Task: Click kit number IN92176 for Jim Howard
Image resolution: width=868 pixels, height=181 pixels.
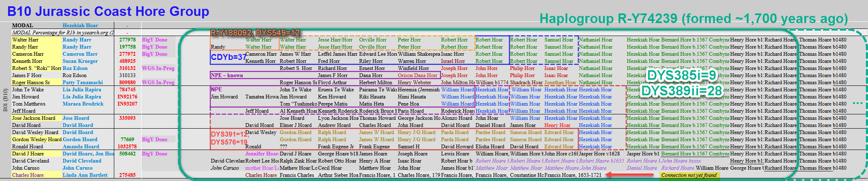Action: [127, 97]
